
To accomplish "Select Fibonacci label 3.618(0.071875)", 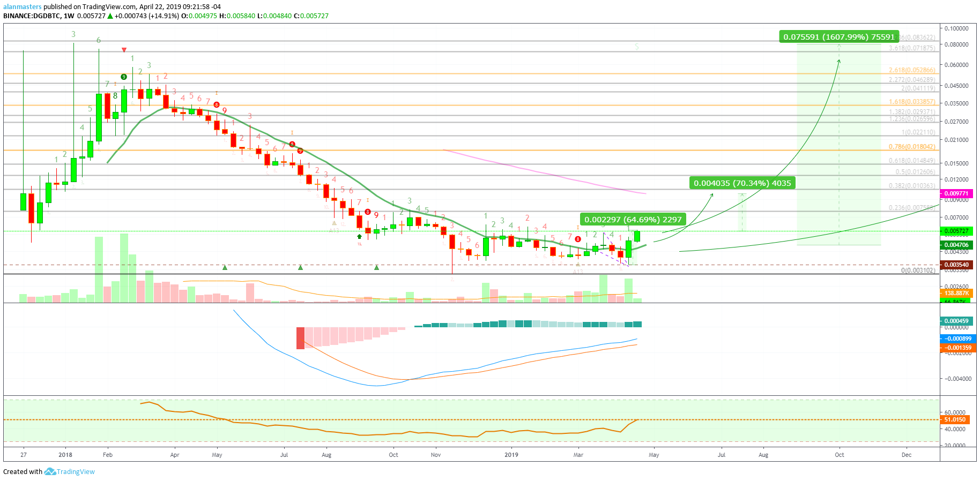I will [x=911, y=48].
